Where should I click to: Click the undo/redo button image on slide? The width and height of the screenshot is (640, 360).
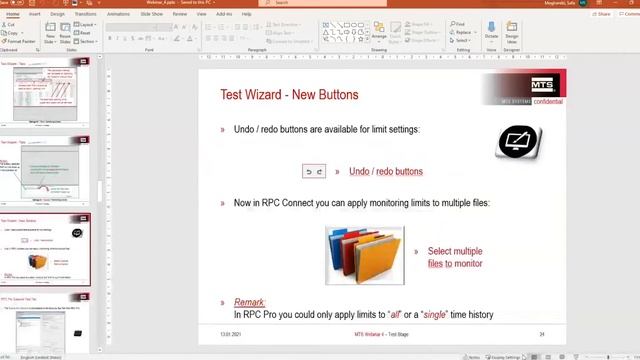tap(314, 171)
